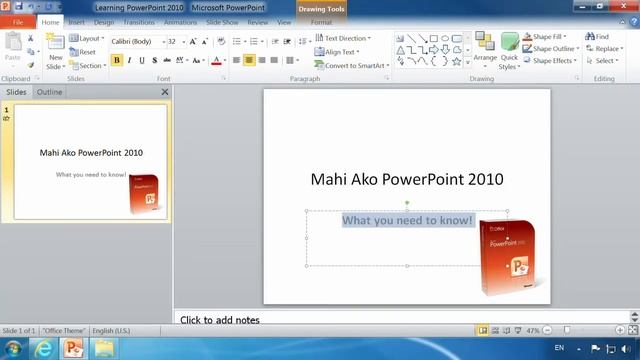Screen dimensions: 640x360
Task: Open Windows Start menu orb
Action: [x=13, y=349]
